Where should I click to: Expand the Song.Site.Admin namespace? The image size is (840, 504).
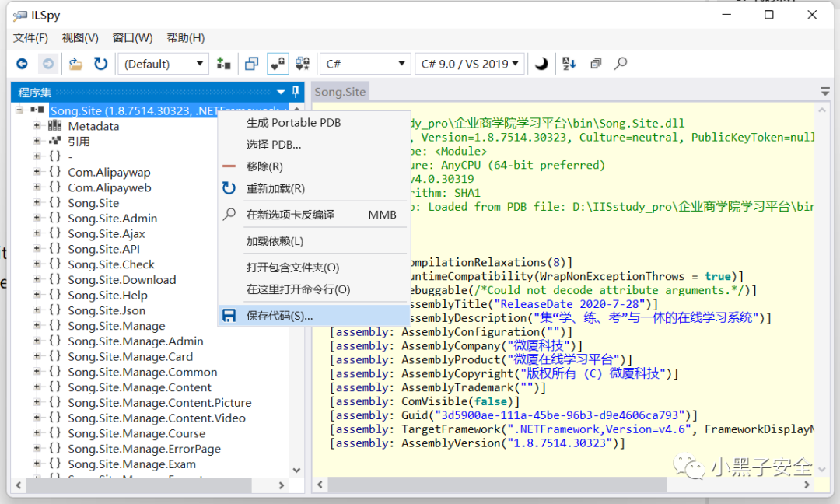coord(37,218)
